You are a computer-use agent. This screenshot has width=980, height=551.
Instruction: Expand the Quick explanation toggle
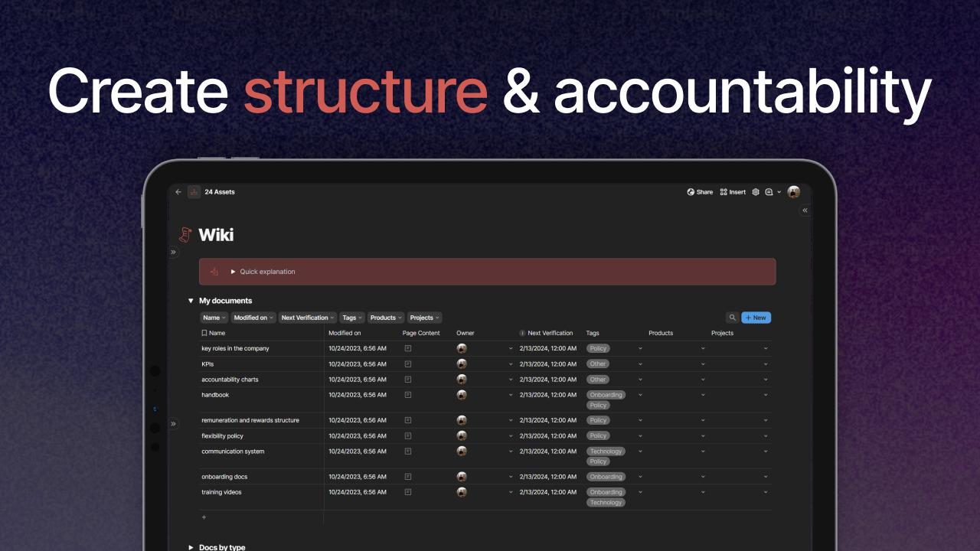(233, 272)
